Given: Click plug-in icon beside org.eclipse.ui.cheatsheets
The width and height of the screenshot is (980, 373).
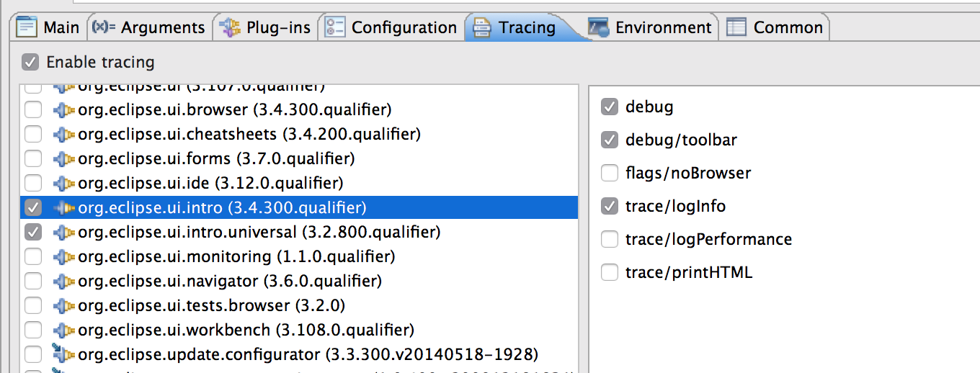Looking at the screenshot, I should pyautogui.click(x=64, y=135).
